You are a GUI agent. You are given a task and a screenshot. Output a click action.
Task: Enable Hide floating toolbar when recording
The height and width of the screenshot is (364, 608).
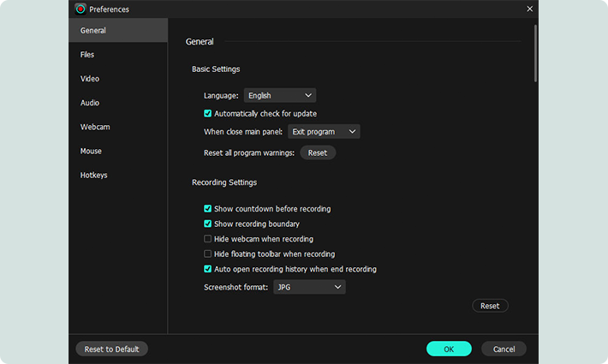click(x=208, y=254)
